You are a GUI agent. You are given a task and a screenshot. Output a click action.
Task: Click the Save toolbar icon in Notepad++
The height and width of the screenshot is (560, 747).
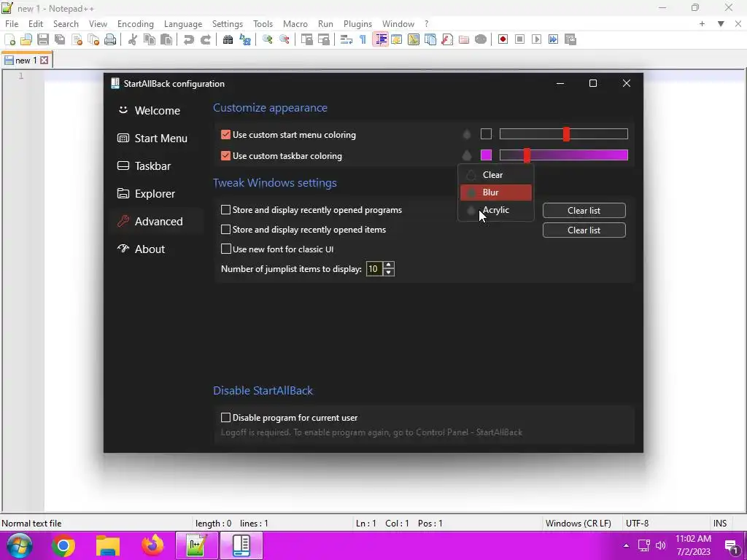(x=43, y=39)
